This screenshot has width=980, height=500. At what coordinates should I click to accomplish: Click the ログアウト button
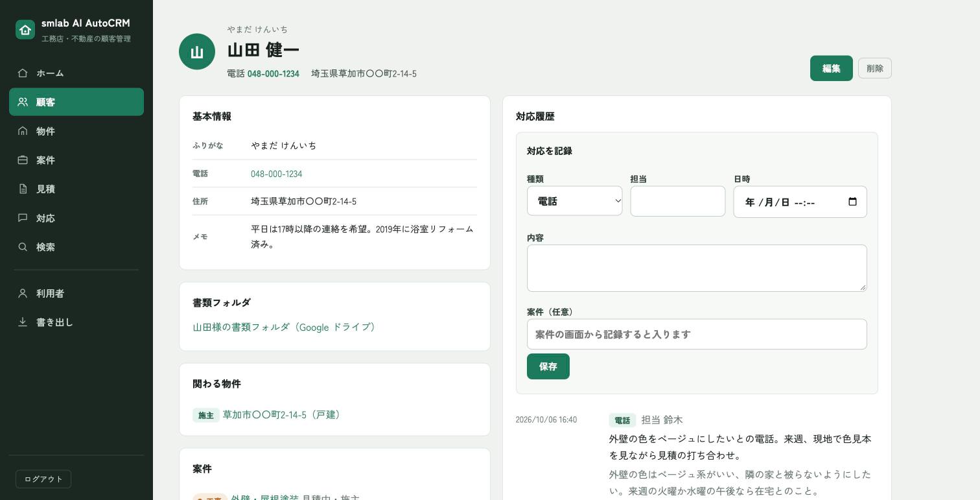click(43, 479)
